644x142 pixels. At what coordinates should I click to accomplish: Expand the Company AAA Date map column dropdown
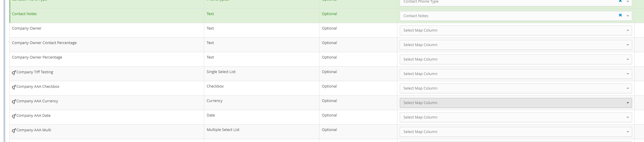516,117
